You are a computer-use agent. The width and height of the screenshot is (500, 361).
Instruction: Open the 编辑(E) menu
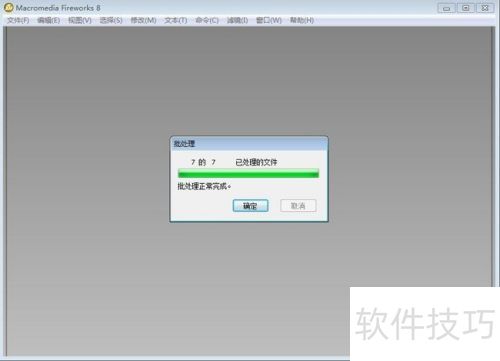(x=49, y=20)
